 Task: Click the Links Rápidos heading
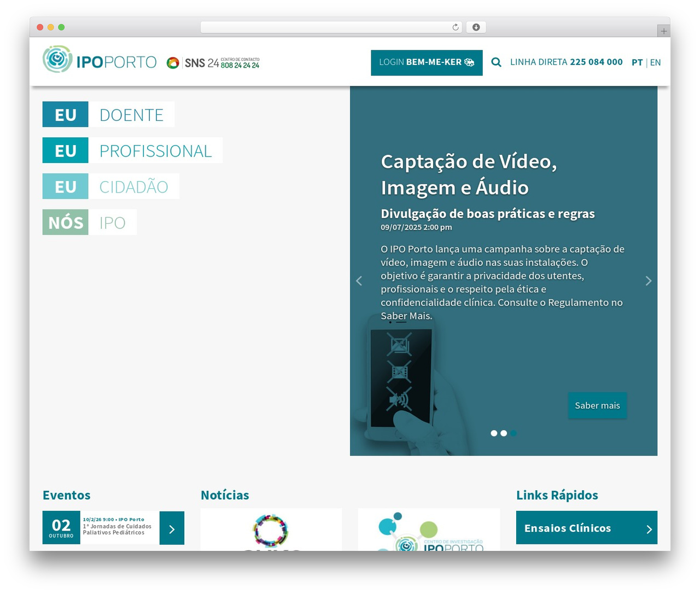coord(557,495)
